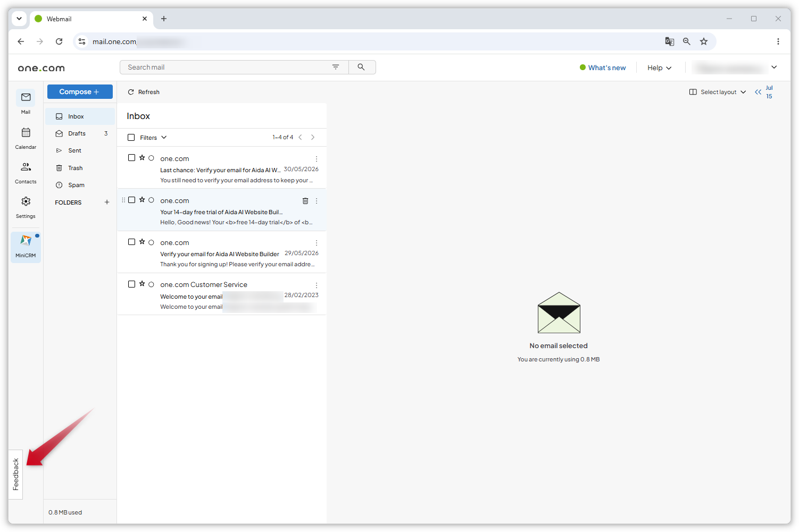Open more options for Last chance email
Screen dimensions: 799x532
(x=317, y=159)
